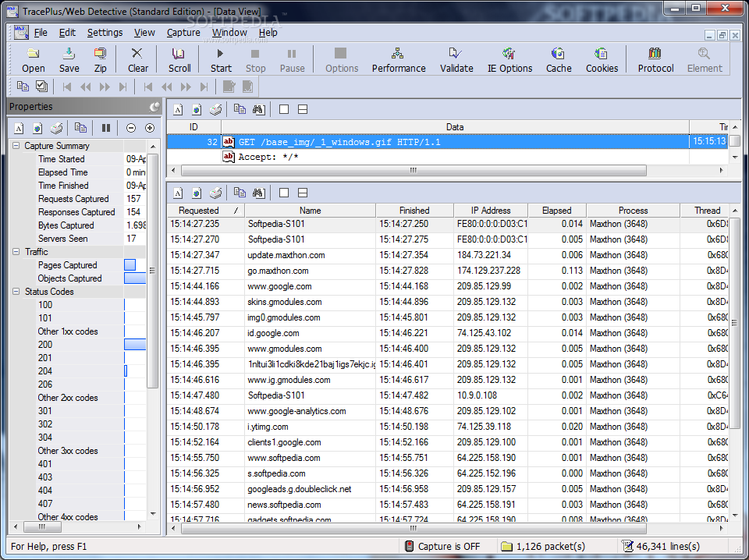Select the www.google-analytics.com entry

point(448,411)
